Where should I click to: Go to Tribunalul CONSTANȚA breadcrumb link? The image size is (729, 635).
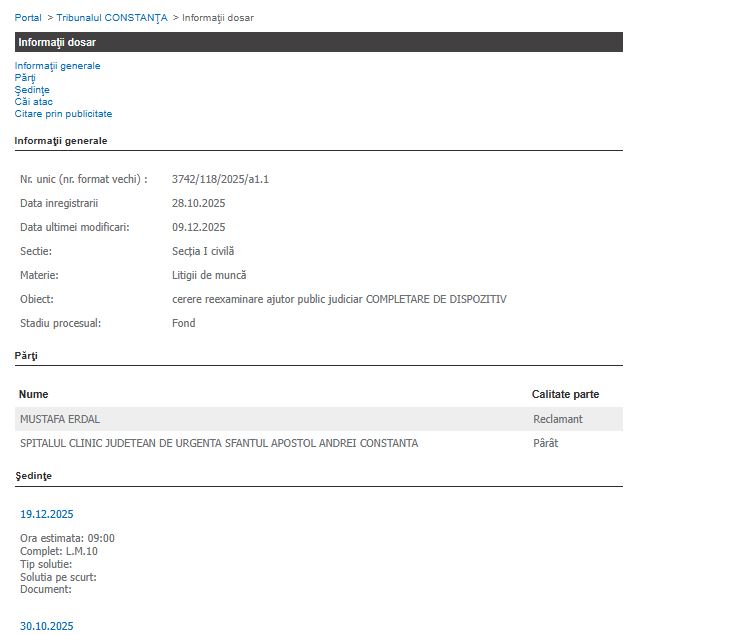[112, 18]
